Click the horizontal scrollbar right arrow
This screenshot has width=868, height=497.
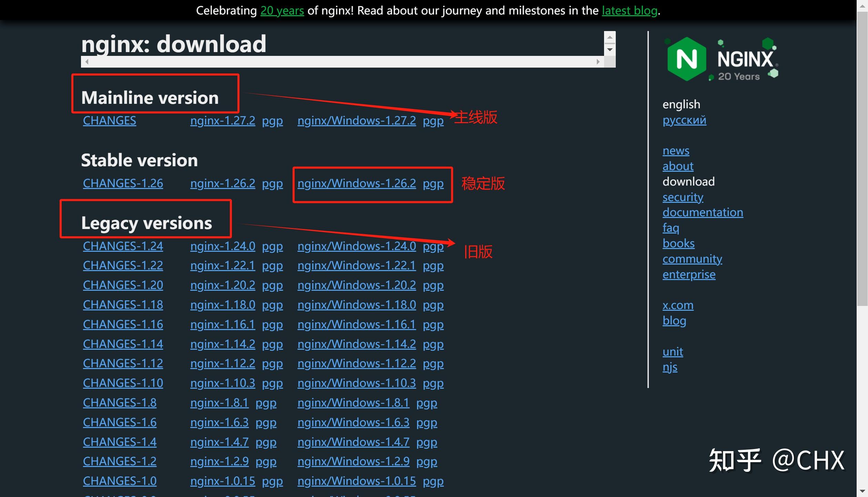coord(598,62)
